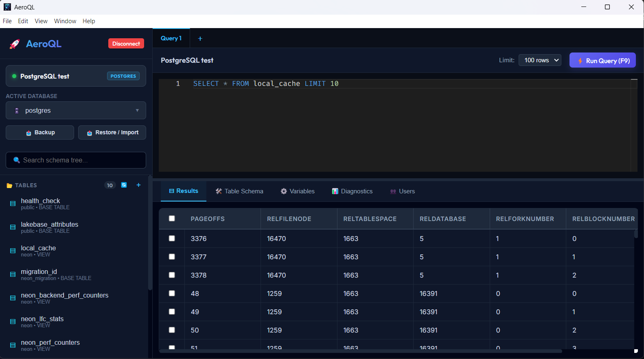The image size is (644, 359).
Task: Switch to the Diagnostics tab
Action: pyautogui.click(x=352, y=191)
